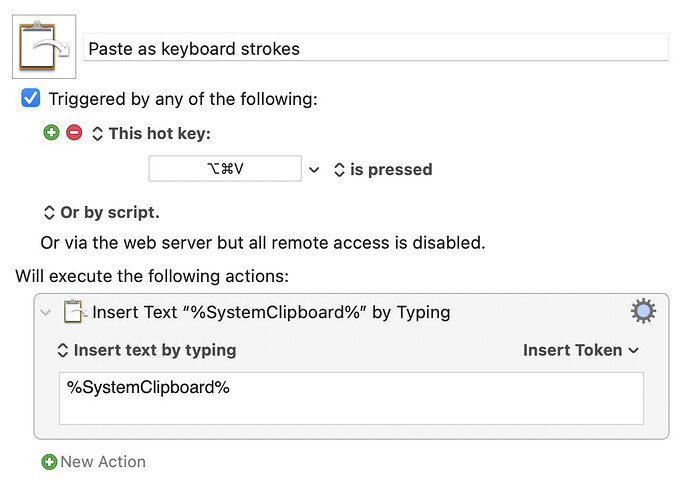Click the macro name field "Paste as keyboard strokes"
This screenshot has height=500, width=683.
point(375,48)
